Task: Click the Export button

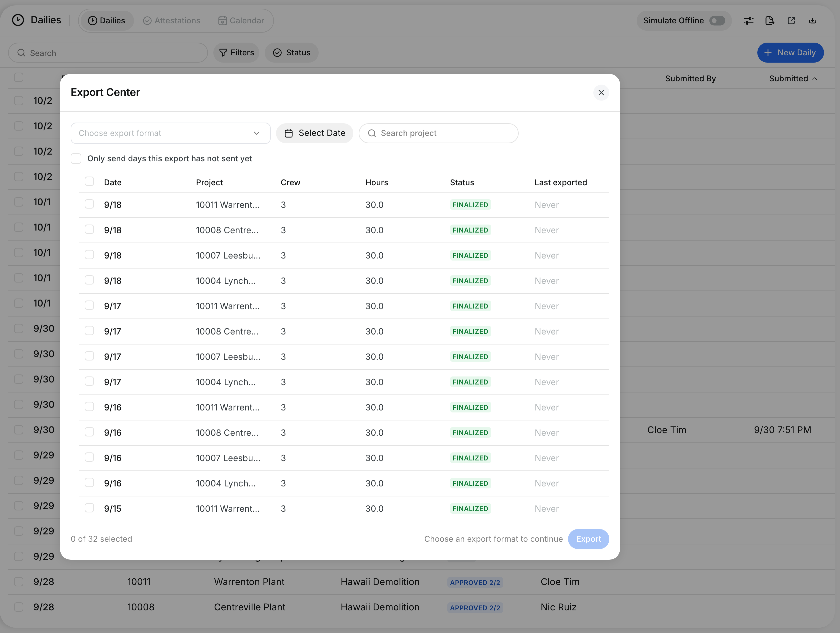Action: [588, 539]
